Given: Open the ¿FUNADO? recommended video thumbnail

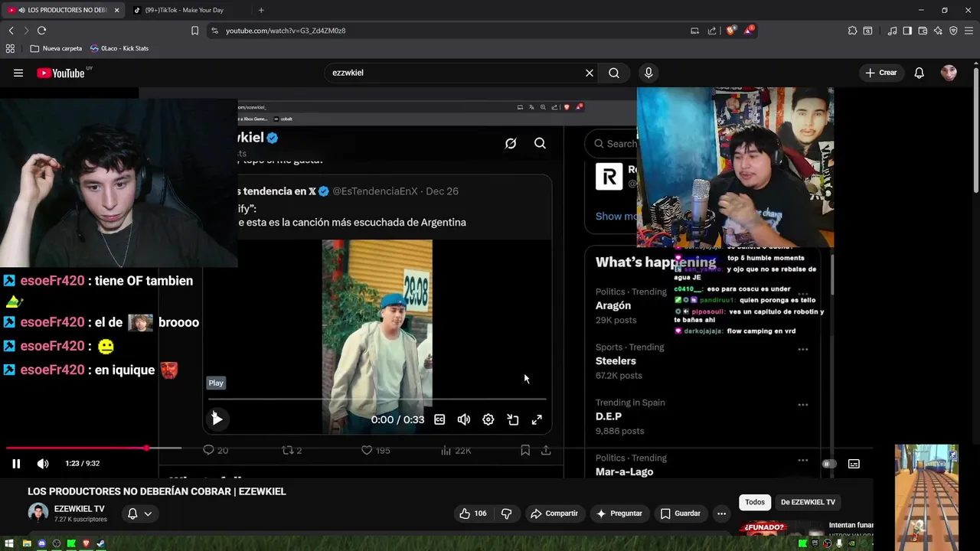Looking at the screenshot, I should point(781,528).
